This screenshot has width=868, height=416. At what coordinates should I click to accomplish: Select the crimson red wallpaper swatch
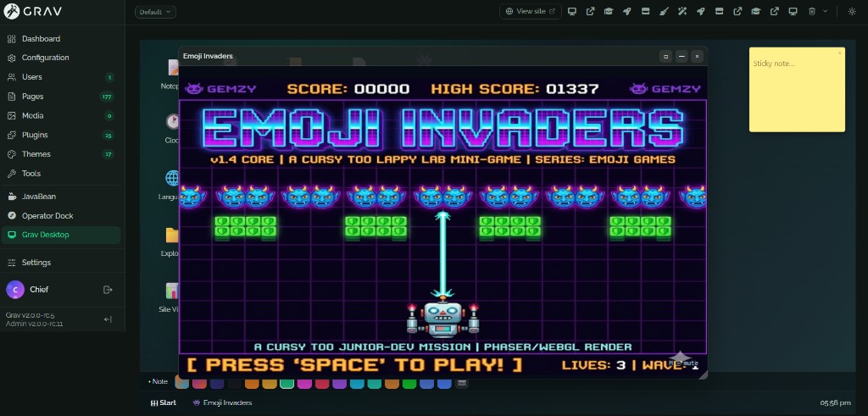point(322,382)
